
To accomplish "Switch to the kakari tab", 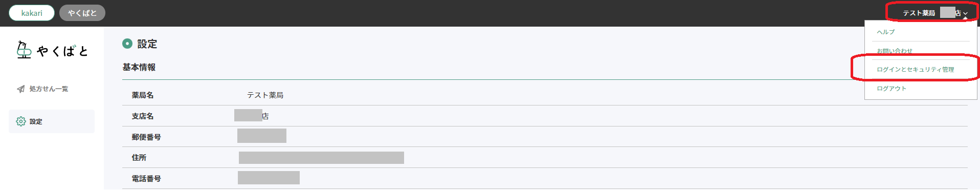I will (32, 13).
